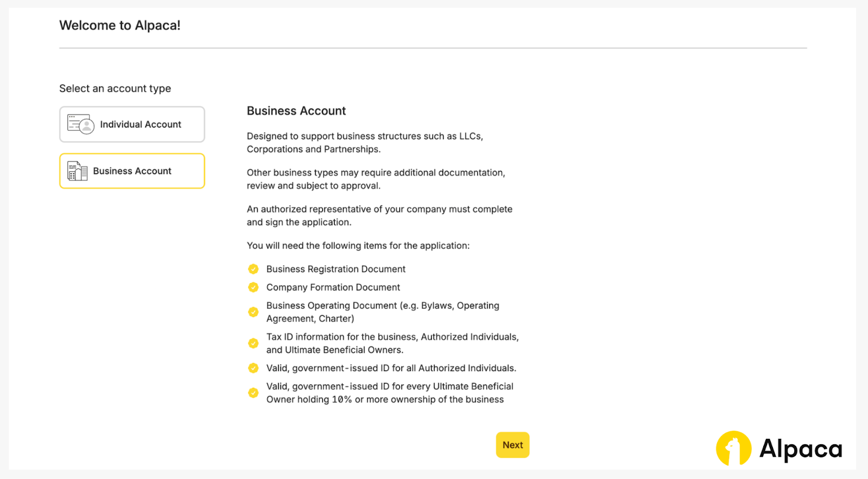Choose the Business Account label text
This screenshot has width=868, height=479.
tap(132, 171)
